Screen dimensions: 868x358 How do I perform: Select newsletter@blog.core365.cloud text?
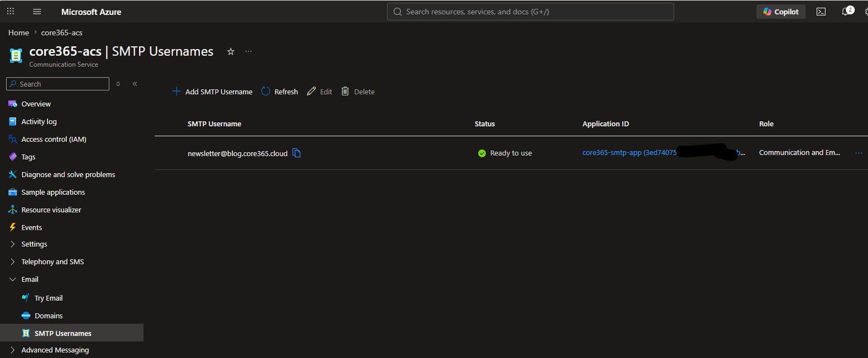237,153
